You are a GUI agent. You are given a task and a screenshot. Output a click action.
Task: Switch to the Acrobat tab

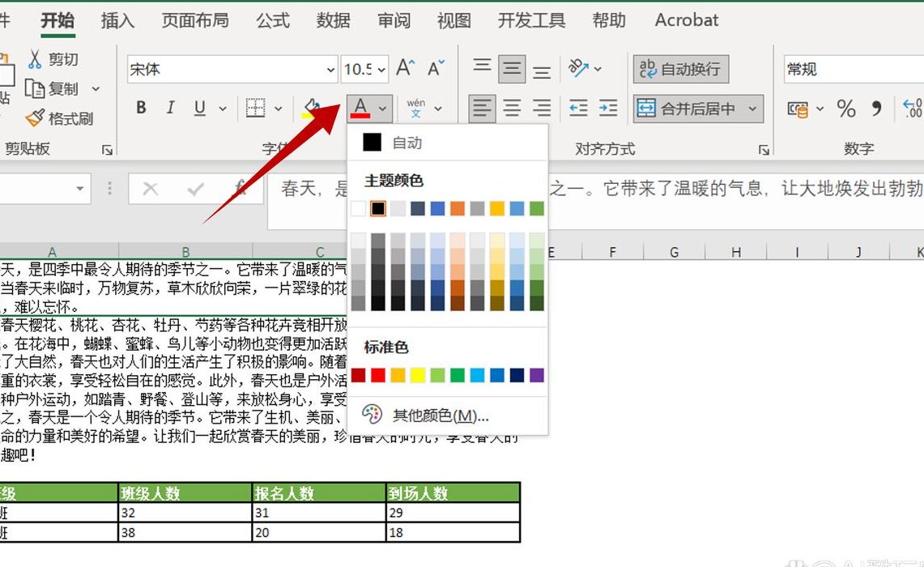pos(687,20)
